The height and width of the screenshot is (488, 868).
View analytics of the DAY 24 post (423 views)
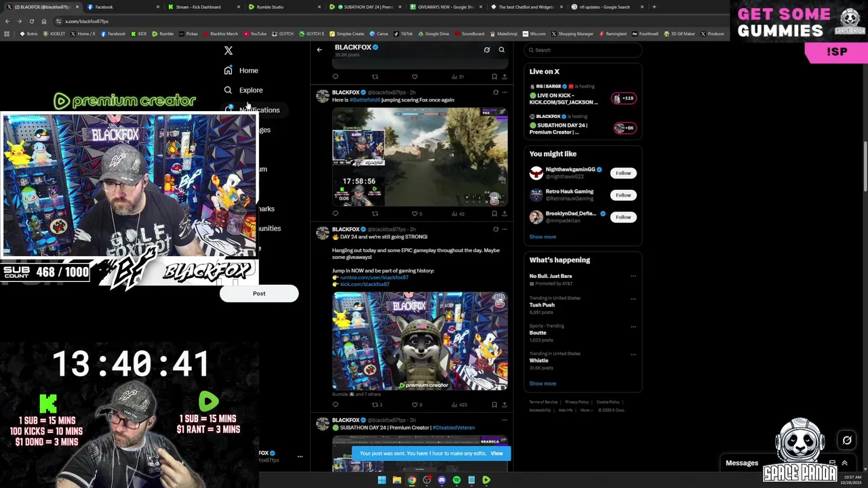coord(459,405)
